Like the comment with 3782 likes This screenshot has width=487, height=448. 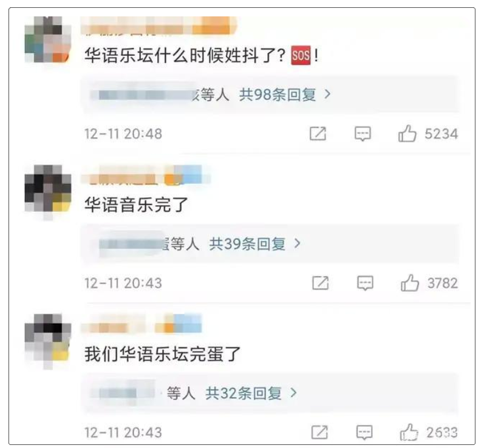point(409,282)
